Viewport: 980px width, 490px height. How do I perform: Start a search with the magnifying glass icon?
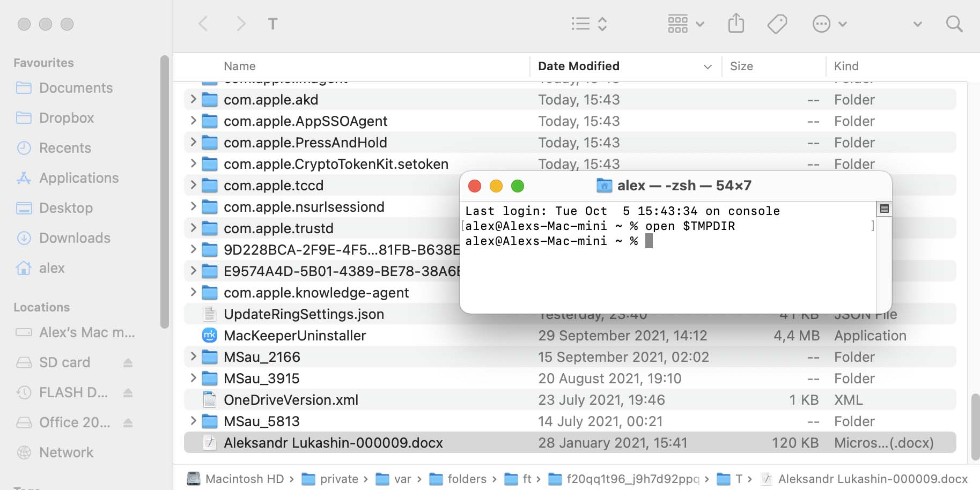[x=954, y=24]
